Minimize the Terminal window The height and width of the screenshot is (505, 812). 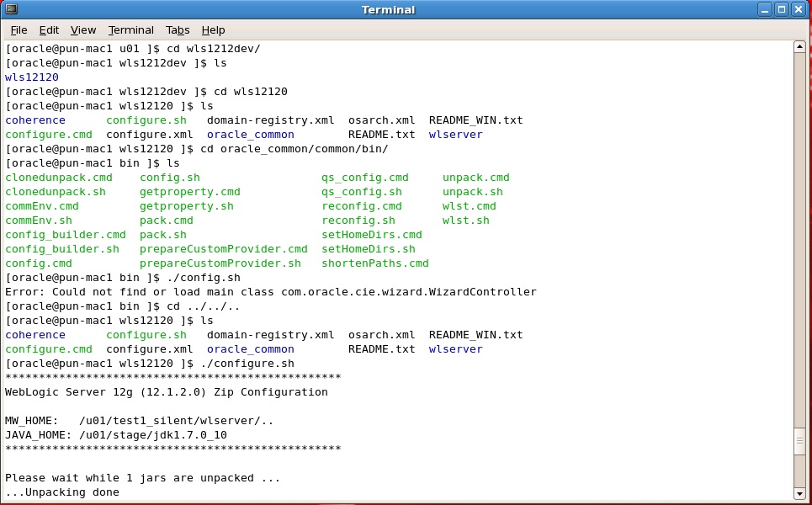click(764, 9)
